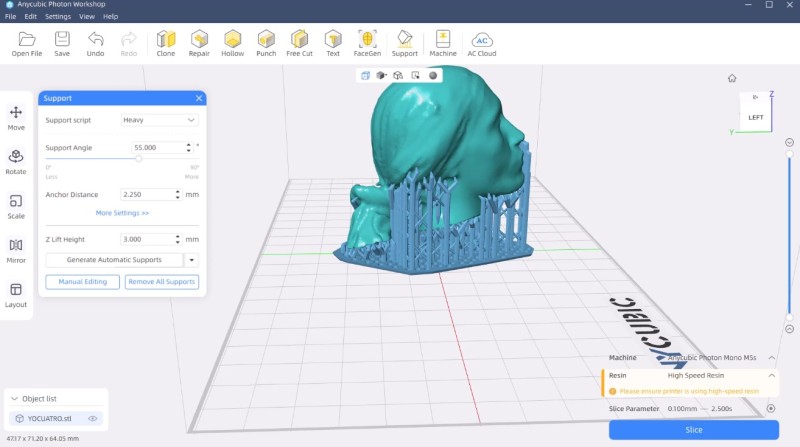Open the FaceGen tool
Screen dimensions: 800x447
(367, 43)
